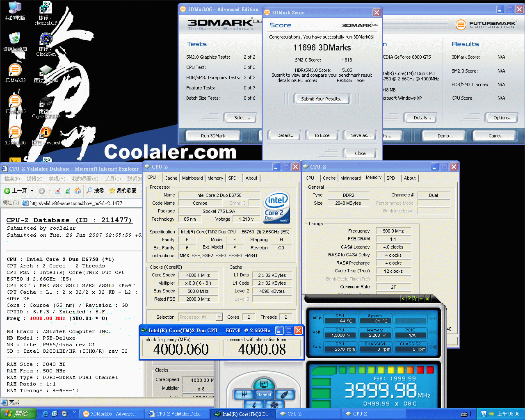525x420 pixels.
Task: Click the CPU-Z Validator Database taskbar button
Action: click(x=177, y=414)
